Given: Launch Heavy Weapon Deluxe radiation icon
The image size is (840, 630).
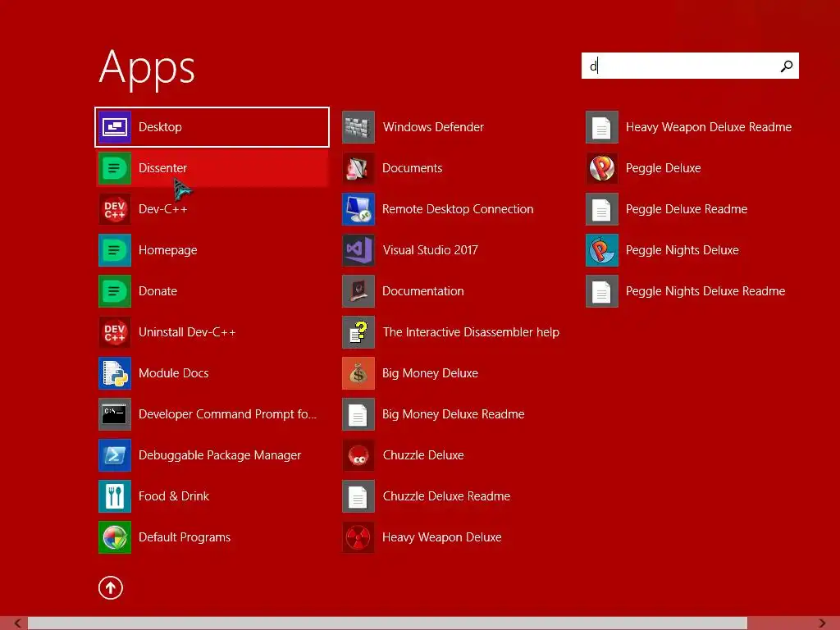Looking at the screenshot, I should (358, 537).
